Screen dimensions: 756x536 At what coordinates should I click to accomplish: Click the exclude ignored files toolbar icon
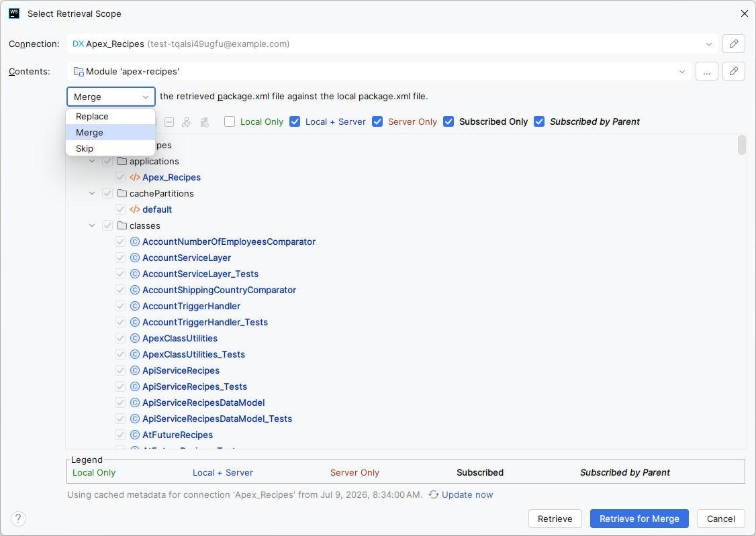pyautogui.click(x=205, y=122)
